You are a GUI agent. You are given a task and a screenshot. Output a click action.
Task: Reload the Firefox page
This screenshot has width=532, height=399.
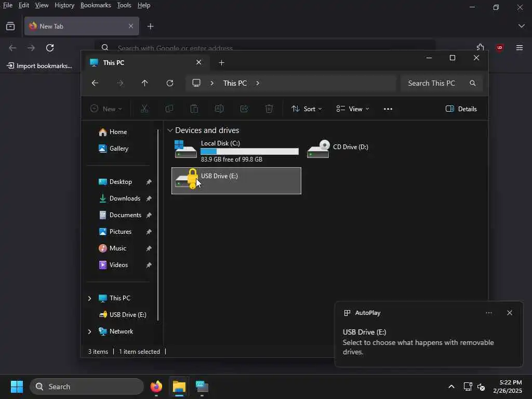coord(50,48)
